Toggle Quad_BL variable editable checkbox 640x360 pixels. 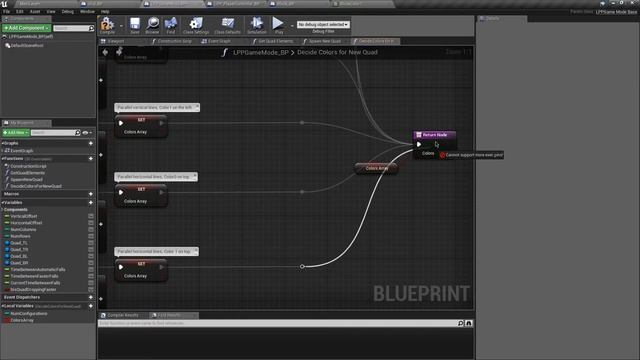(x=91, y=256)
